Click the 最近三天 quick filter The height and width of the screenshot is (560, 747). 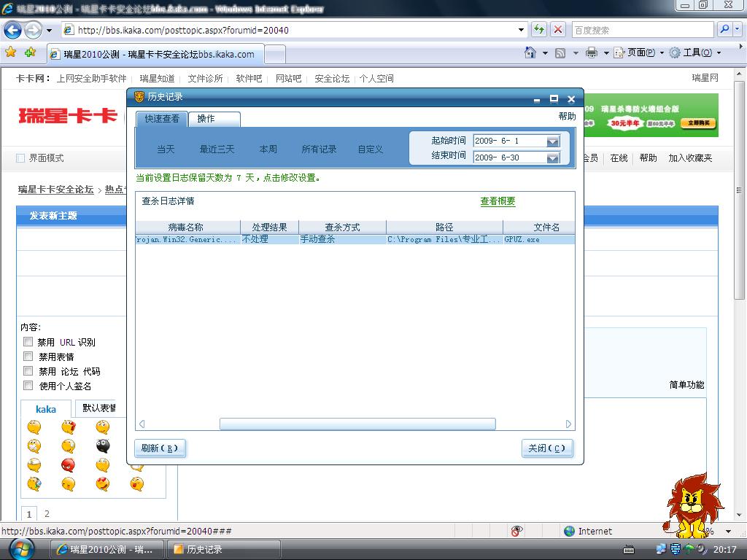217,149
